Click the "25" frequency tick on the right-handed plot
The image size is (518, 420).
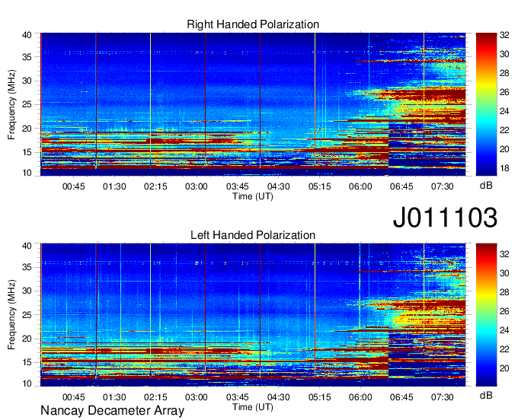27,104
